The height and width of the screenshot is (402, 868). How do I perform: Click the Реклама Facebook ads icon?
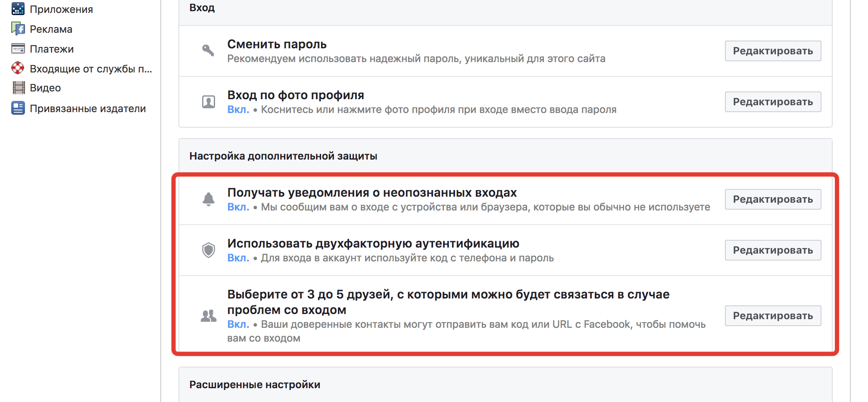[x=18, y=29]
